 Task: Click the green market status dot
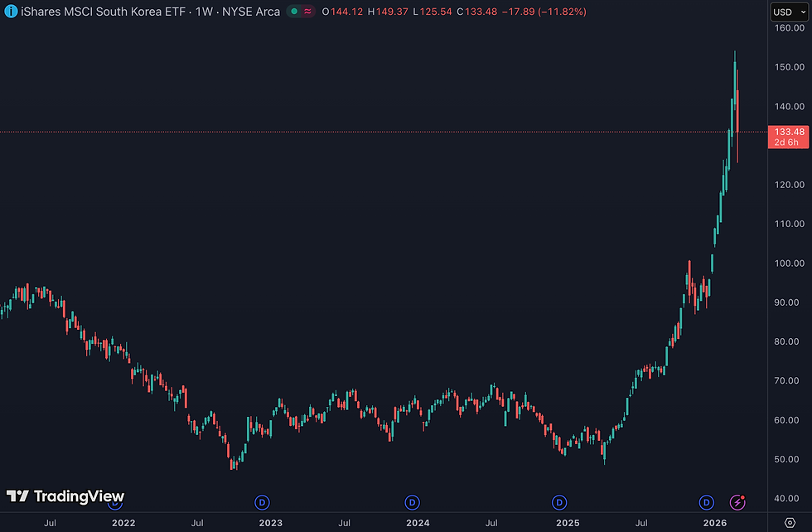pyautogui.click(x=294, y=12)
